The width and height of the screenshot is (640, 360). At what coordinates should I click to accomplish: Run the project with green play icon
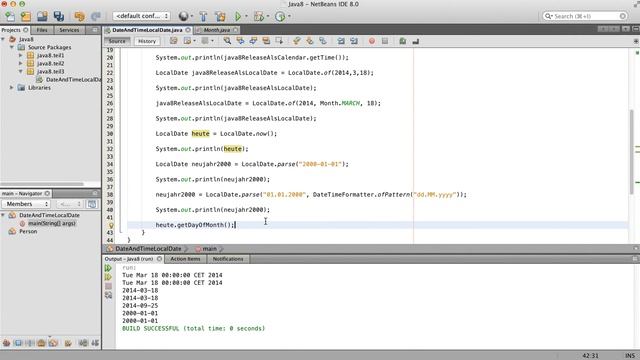(x=238, y=16)
